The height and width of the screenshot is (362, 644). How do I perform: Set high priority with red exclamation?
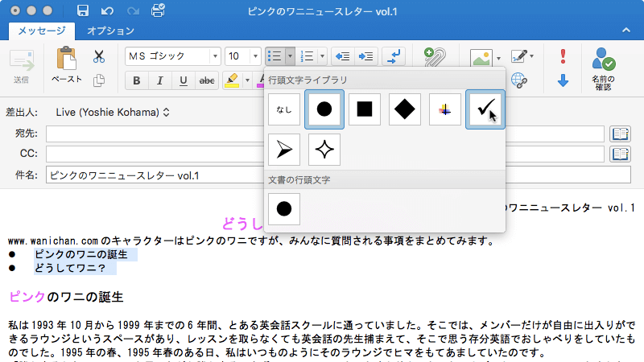click(563, 56)
